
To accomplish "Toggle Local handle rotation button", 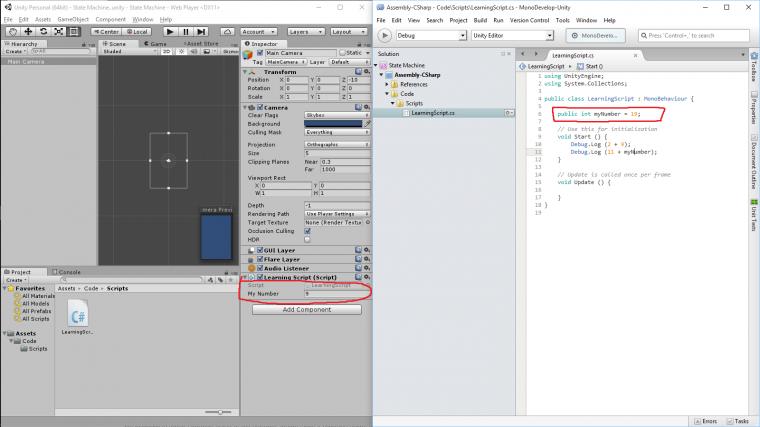I will (137, 32).
